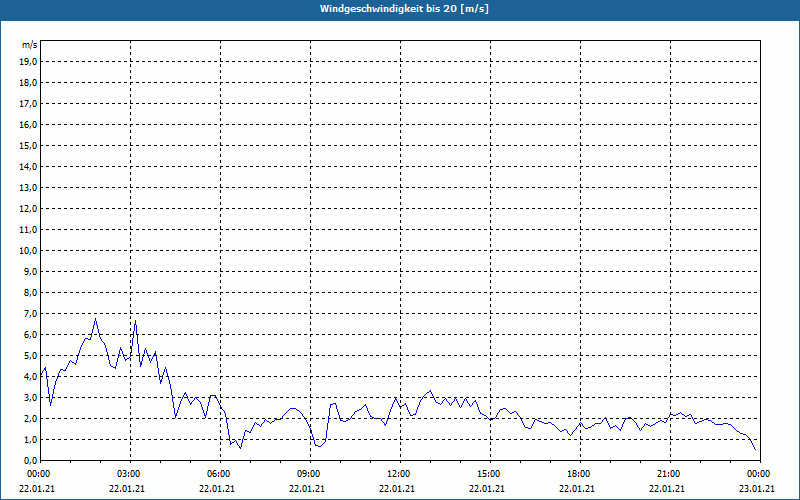Viewport: 800px width, 500px height.
Task: Click the 22.01.21 date under first 00:00
Action: point(37,488)
